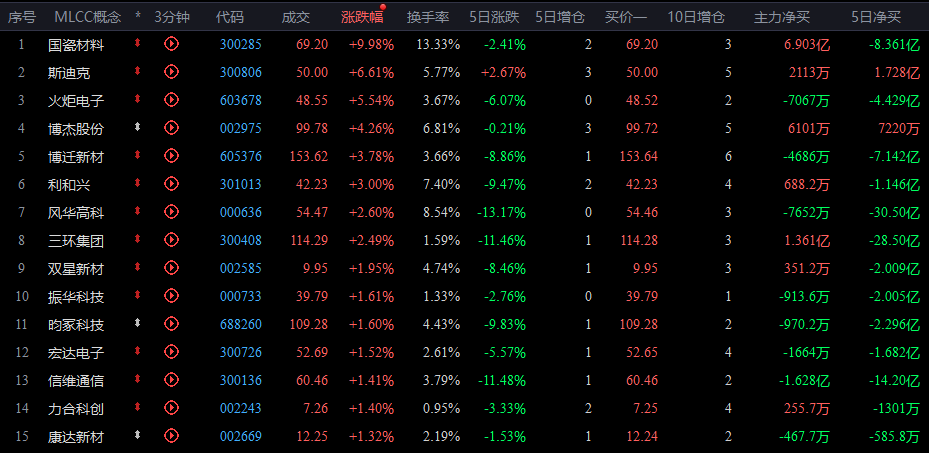Click the 153.62 price in 博迁新材 row
This screenshot has width=929, height=453.
[x=309, y=156]
